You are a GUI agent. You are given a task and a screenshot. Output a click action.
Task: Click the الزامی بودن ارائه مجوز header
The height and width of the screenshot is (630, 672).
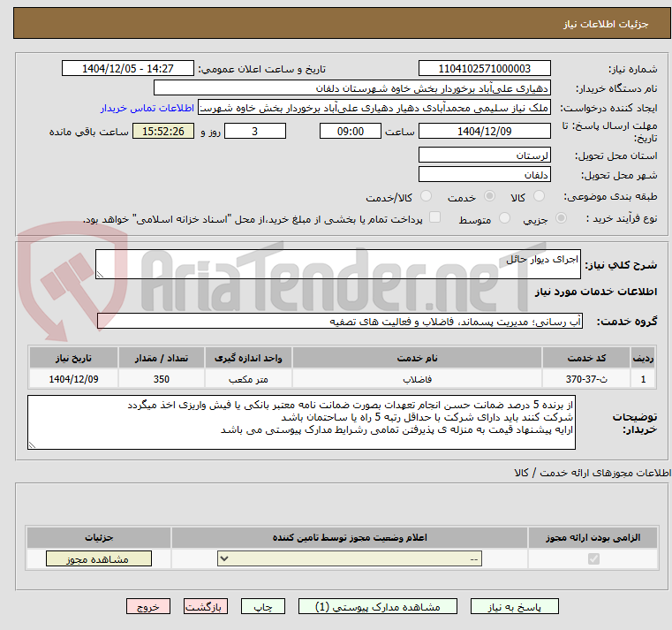(x=593, y=537)
